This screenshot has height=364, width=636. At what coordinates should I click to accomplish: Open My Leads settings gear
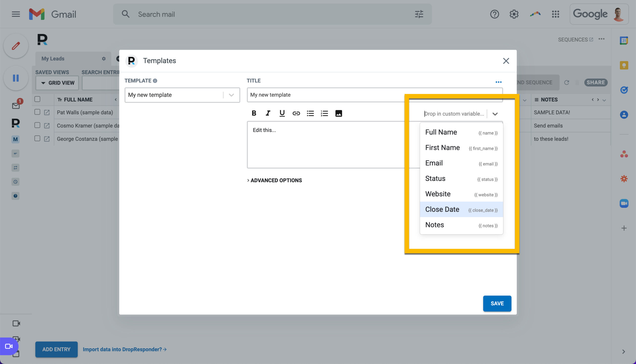(x=104, y=59)
